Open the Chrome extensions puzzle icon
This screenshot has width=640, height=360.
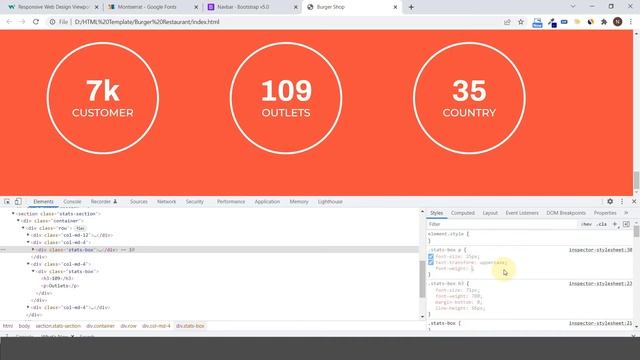(604, 22)
